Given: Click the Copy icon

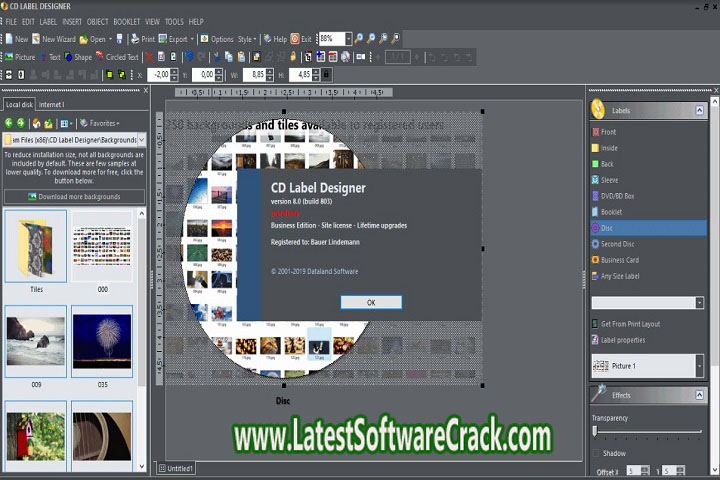Looking at the screenshot, I should pos(228,57).
